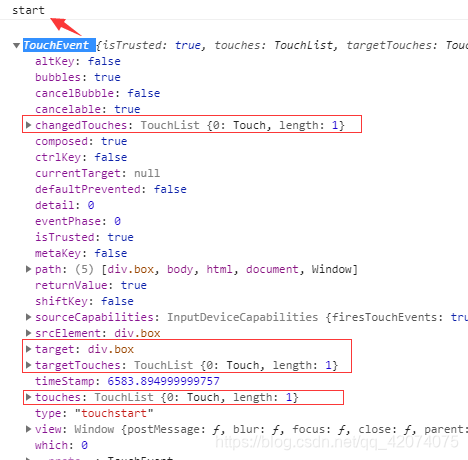This screenshot has width=468, height=460.
Task: Expand the target div.box property
Action: 28,349
